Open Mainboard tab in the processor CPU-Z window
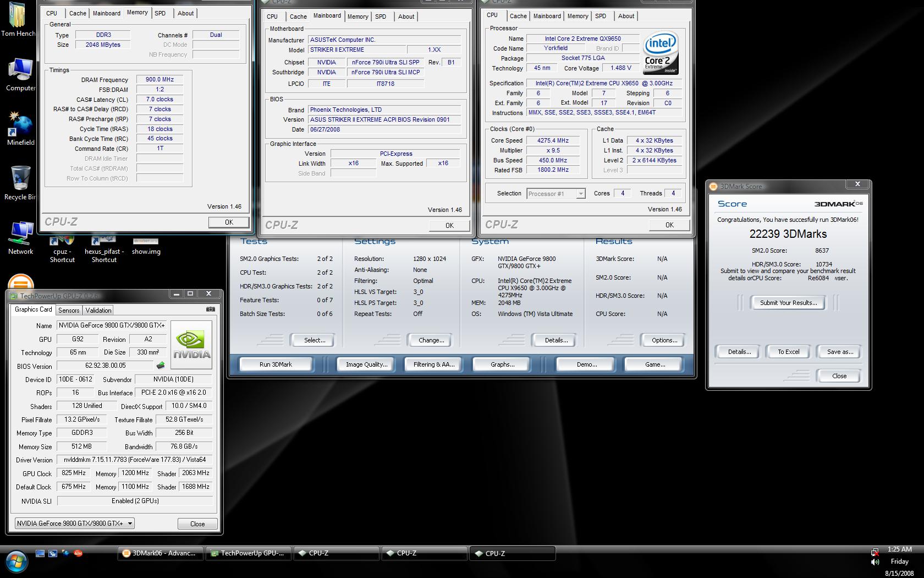924x578 pixels. [x=547, y=16]
